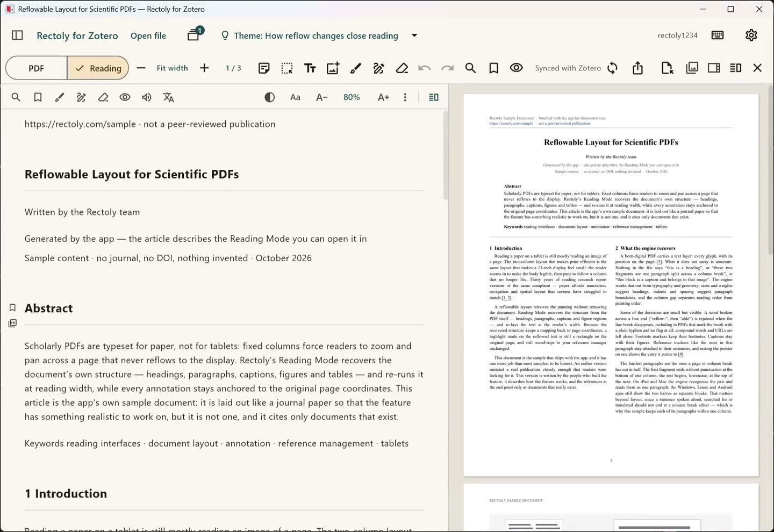The height and width of the screenshot is (532, 774).
Task: Open the three-dot more options menu
Action: (405, 97)
